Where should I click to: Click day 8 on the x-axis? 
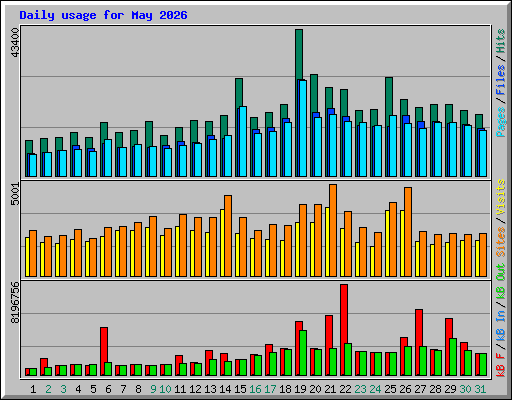138,389
